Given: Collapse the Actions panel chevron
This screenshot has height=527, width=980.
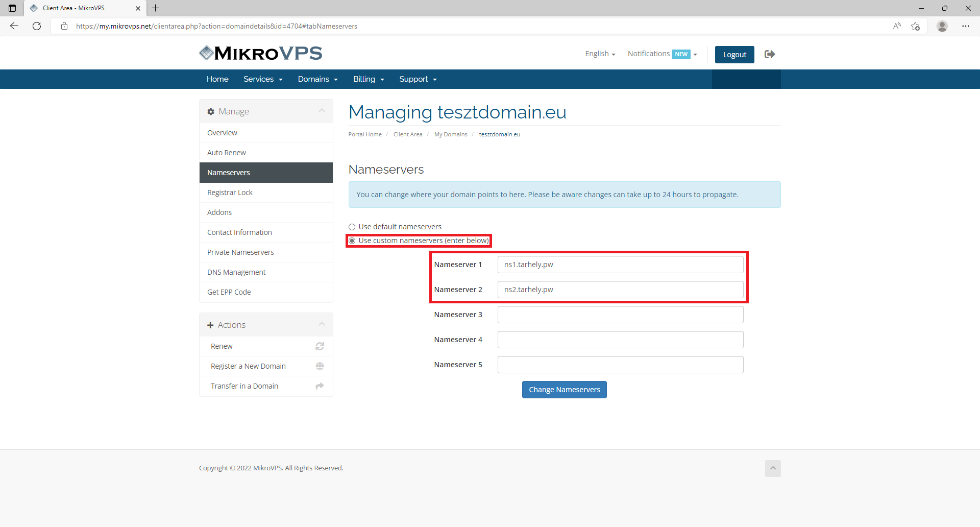Looking at the screenshot, I should pos(322,324).
